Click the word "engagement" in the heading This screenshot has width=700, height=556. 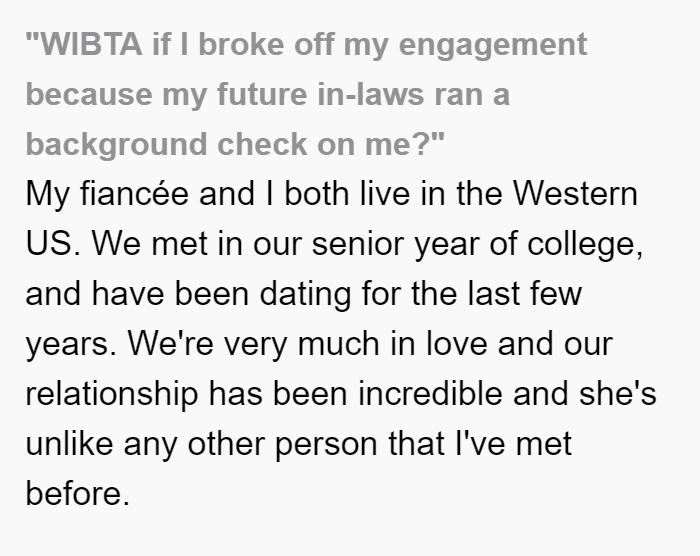493,47
